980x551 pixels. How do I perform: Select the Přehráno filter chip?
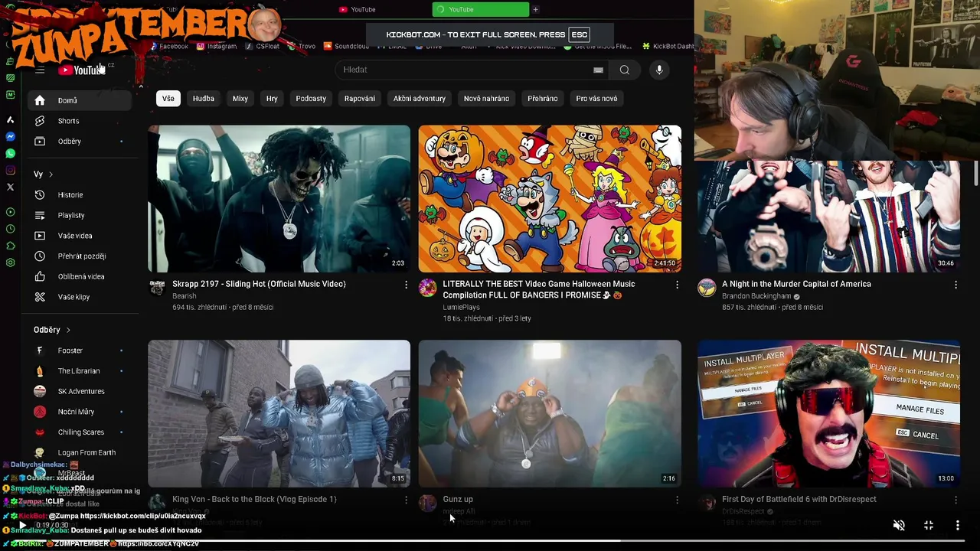pos(543,99)
